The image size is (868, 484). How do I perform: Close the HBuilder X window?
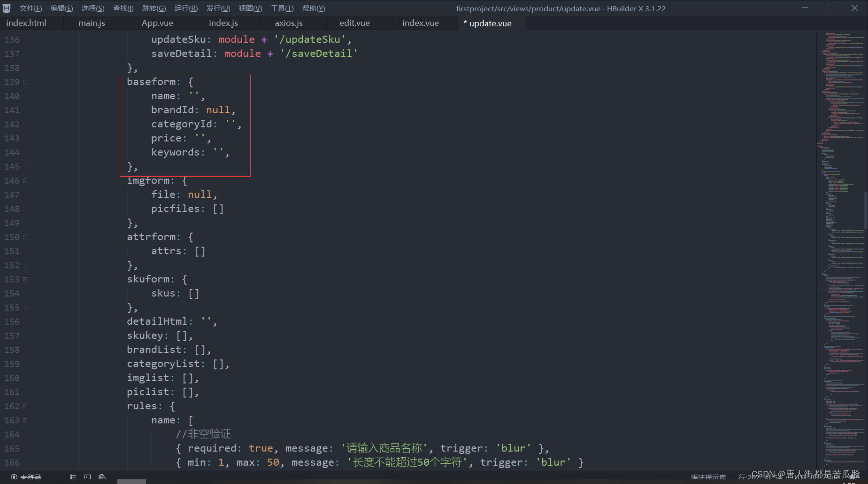coord(855,8)
